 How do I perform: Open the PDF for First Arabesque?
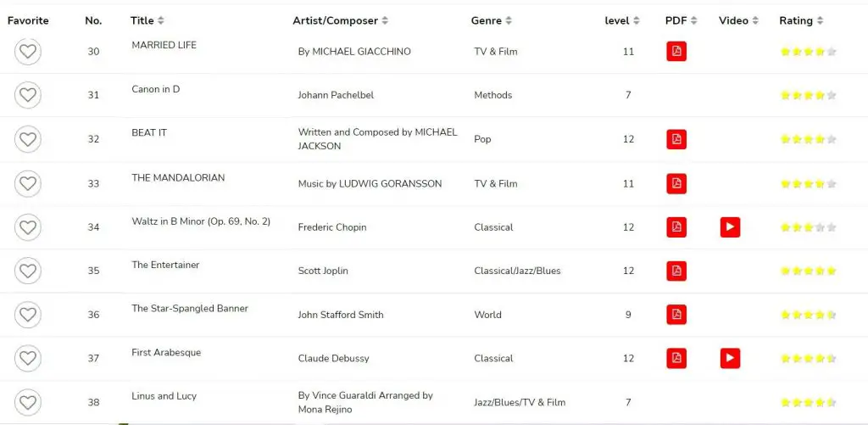(676, 358)
